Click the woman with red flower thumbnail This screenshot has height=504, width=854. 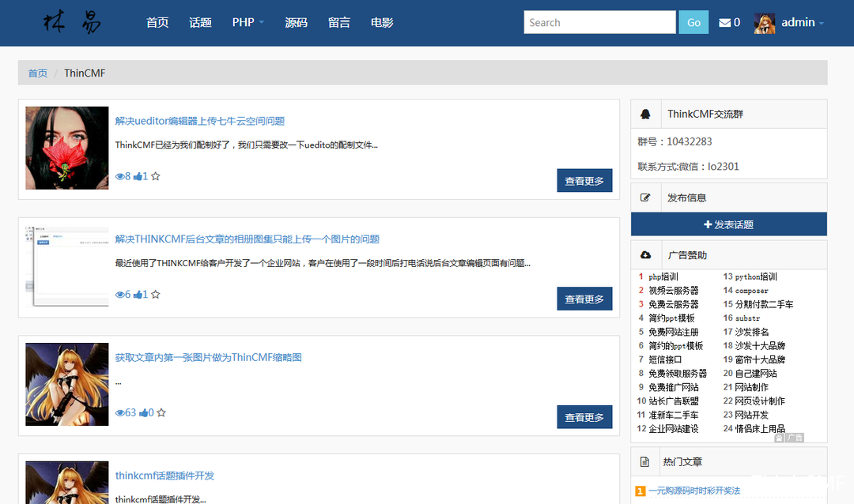click(x=67, y=148)
